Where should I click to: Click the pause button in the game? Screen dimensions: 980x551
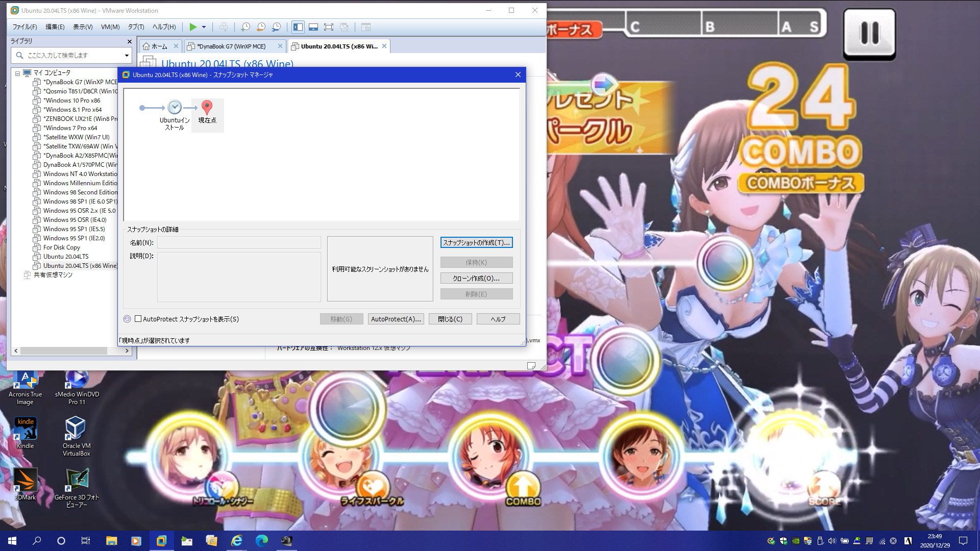pos(869,34)
